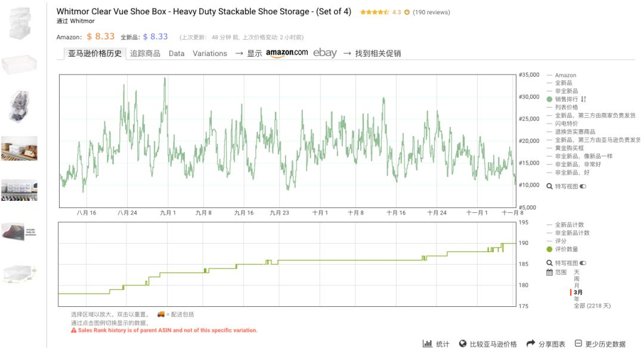644x348 pixels.
Task: Open the 亚马逊价格历史 tab
Action: pos(95,54)
